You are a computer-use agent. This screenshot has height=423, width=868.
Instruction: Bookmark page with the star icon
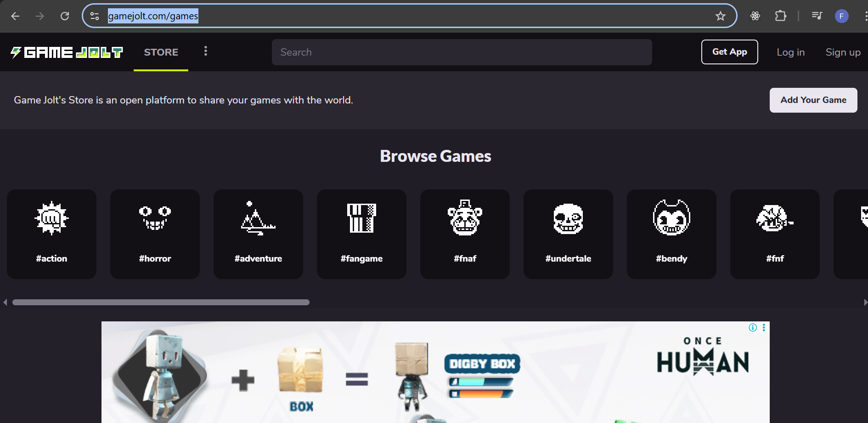click(720, 16)
